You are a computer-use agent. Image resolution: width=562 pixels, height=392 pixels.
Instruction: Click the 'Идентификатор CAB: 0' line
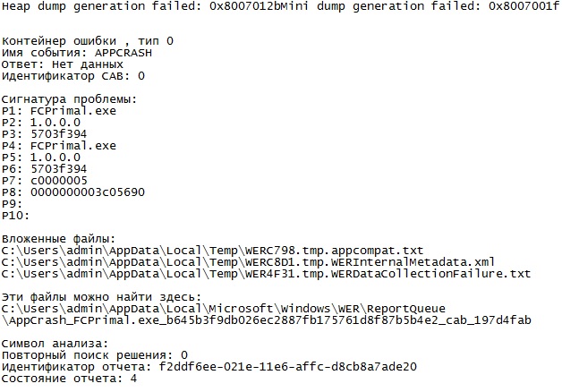(72, 76)
